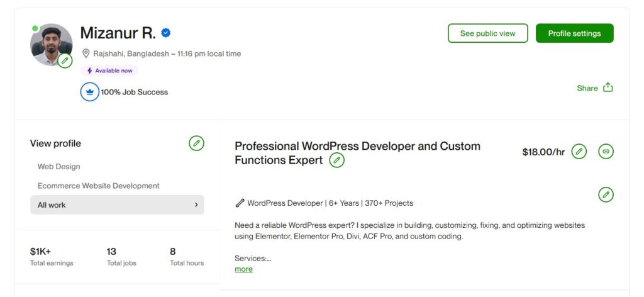Select the All work profile item
Viewport: 644px width, 297px height.
[x=117, y=205]
